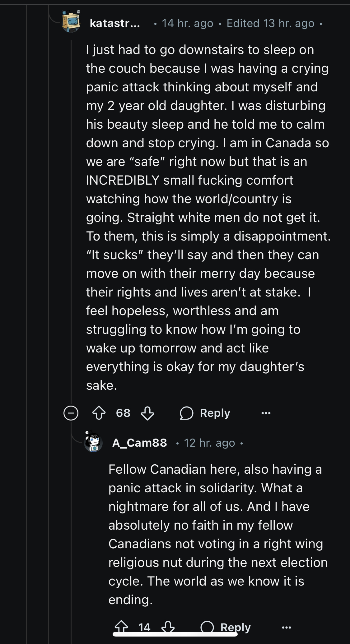This screenshot has width=350, height=644.
Task: Tap speech bubble icon under katastr comment
Action: point(187,413)
